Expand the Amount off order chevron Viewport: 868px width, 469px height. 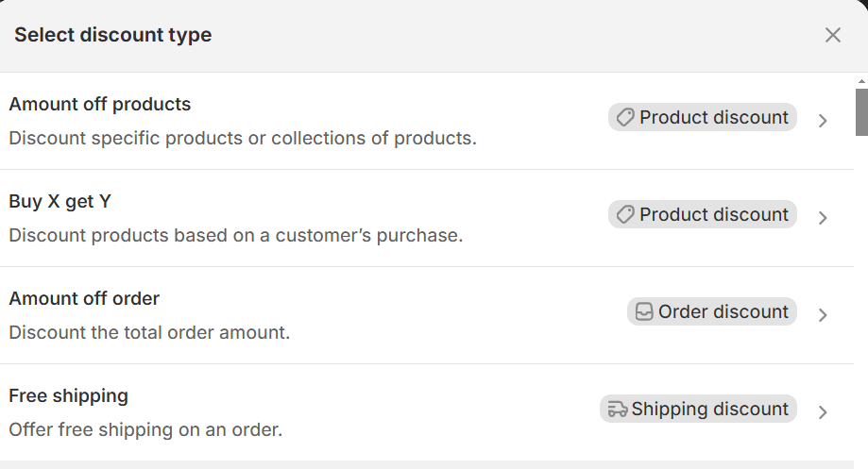pyautogui.click(x=823, y=315)
